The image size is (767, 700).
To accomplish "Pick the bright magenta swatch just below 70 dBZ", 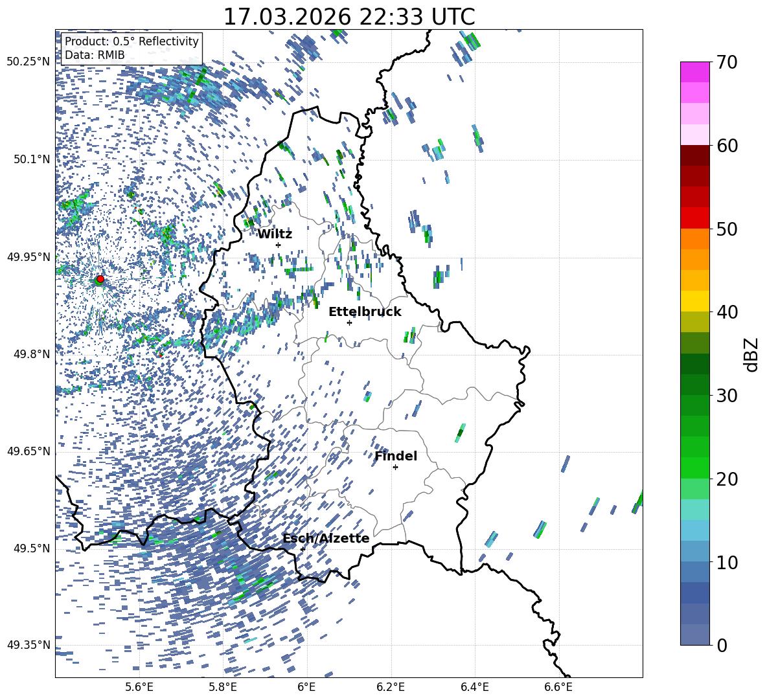I will pos(694,73).
